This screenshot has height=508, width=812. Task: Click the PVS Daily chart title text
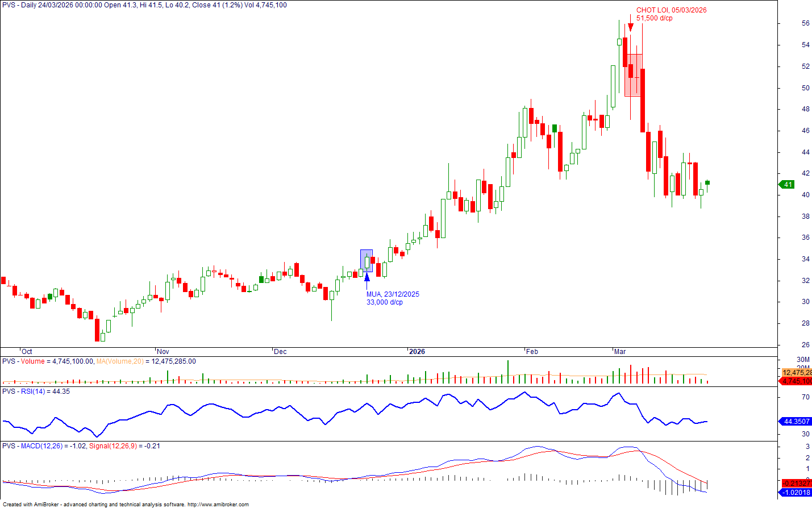pos(144,5)
